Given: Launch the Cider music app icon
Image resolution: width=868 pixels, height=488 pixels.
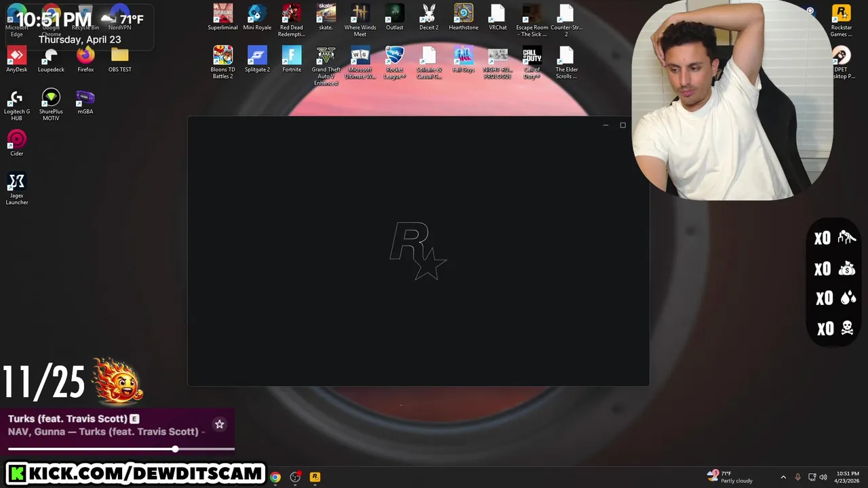Looking at the screenshot, I should tap(17, 144).
